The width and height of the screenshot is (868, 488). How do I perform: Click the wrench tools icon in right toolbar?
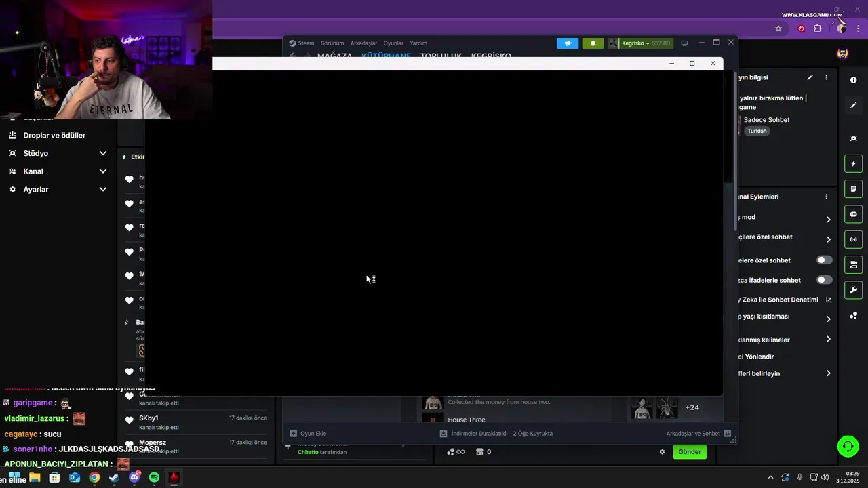[853, 290]
